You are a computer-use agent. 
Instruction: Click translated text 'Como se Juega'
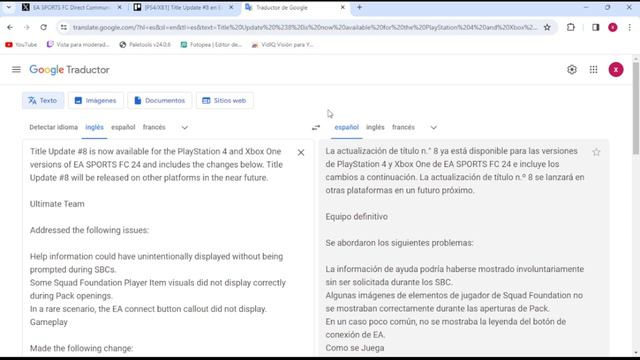(x=355, y=348)
